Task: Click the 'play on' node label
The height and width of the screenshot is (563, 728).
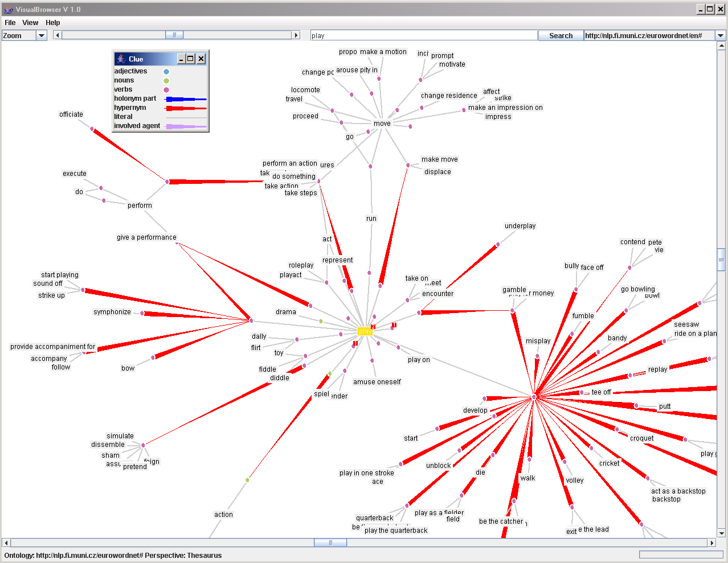Action: tap(419, 360)
